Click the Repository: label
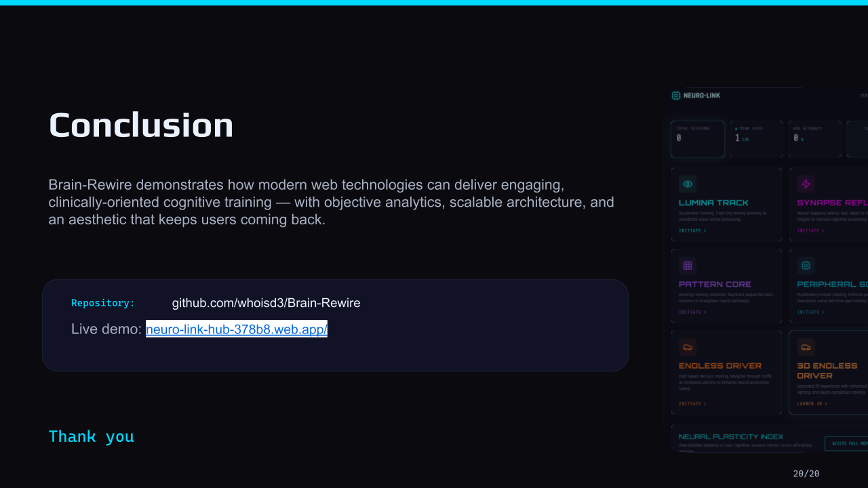868x488 pixels. [103, 303]
